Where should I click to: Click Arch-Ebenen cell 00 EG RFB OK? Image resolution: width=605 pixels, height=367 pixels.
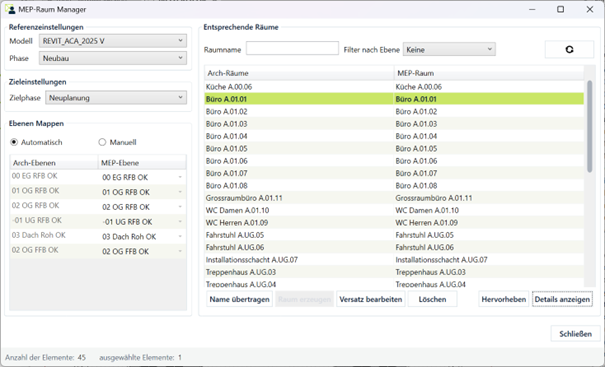point(54,176)
